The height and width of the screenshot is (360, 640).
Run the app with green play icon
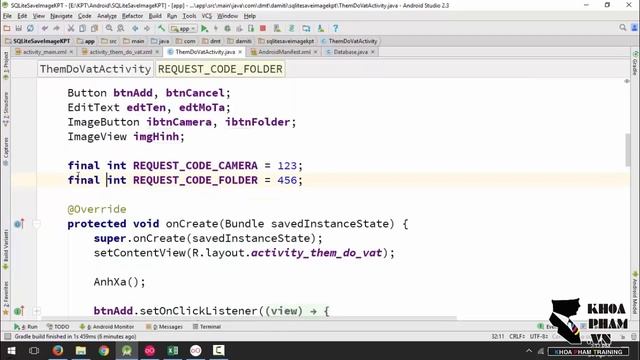[204, 28]
